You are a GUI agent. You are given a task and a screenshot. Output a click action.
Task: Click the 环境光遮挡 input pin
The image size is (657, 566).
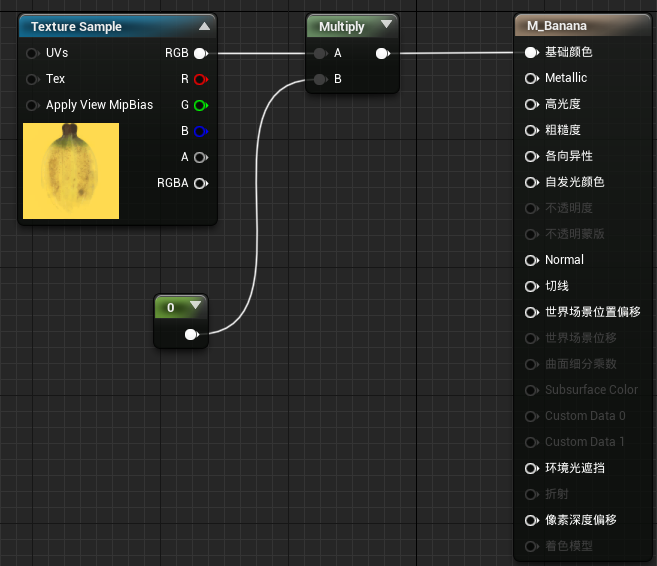point(532,468)
